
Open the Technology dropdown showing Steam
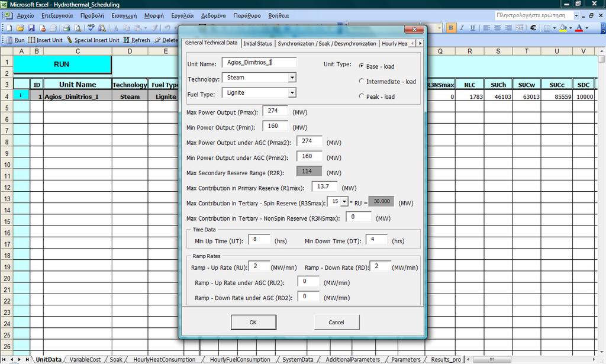coord(292,78)
